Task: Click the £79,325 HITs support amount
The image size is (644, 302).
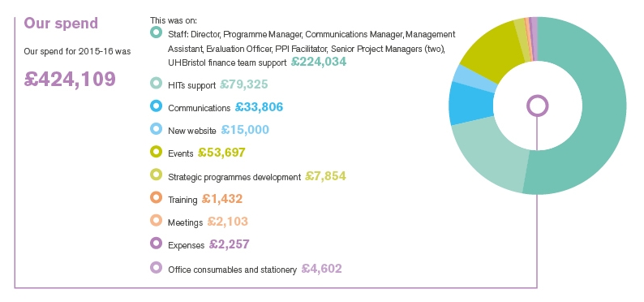Action: pyautogui.click(x=243, y=84)
